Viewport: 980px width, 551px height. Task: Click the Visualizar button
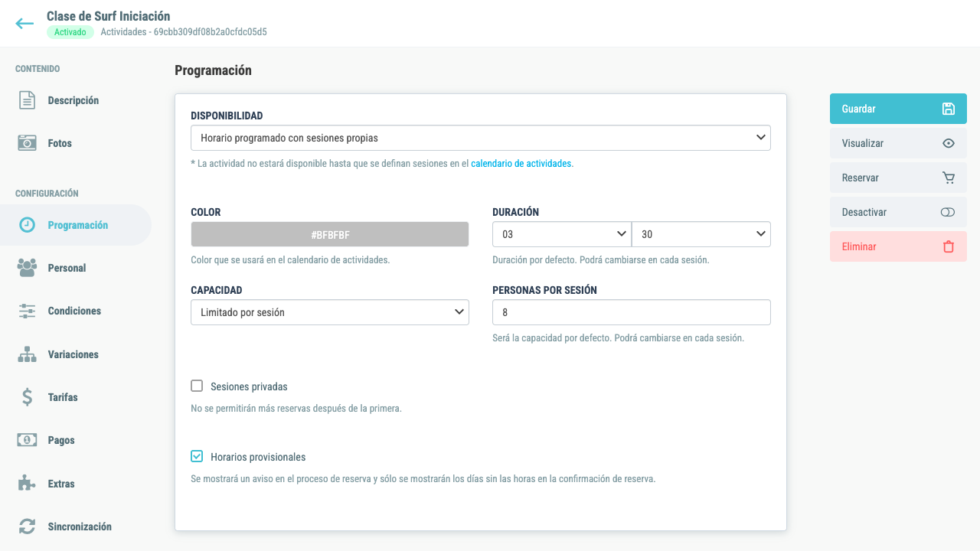click(898, 143)
